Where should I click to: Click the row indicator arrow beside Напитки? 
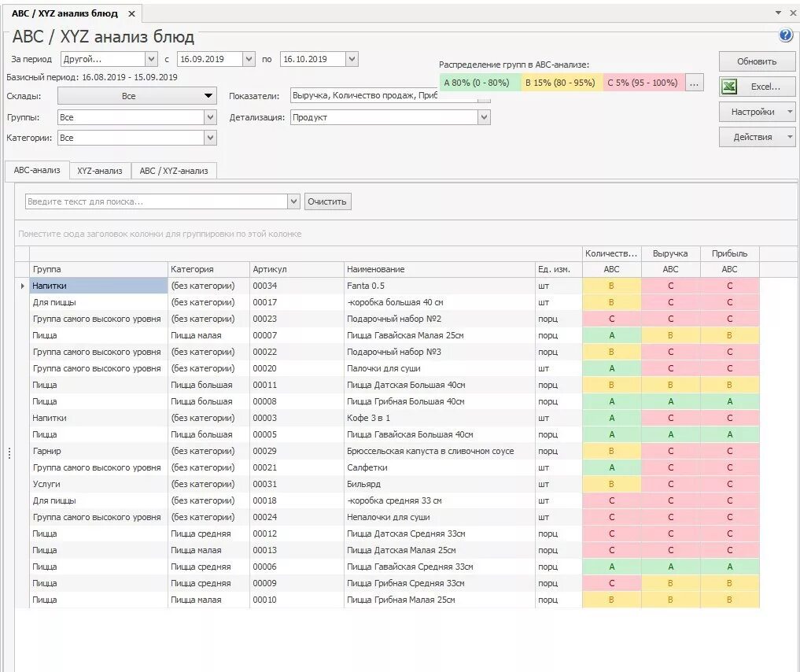[23, 286]
